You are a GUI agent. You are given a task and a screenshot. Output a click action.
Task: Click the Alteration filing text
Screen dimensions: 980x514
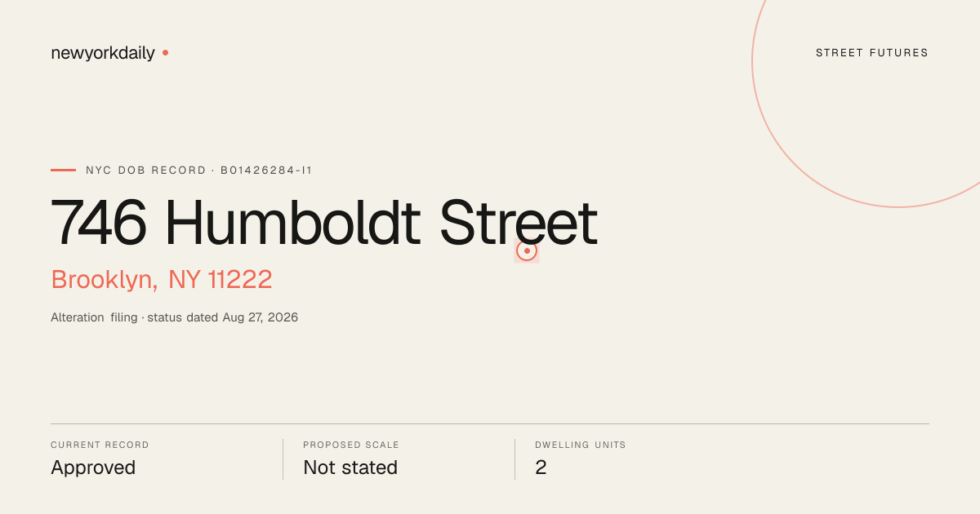coord(94,317)
